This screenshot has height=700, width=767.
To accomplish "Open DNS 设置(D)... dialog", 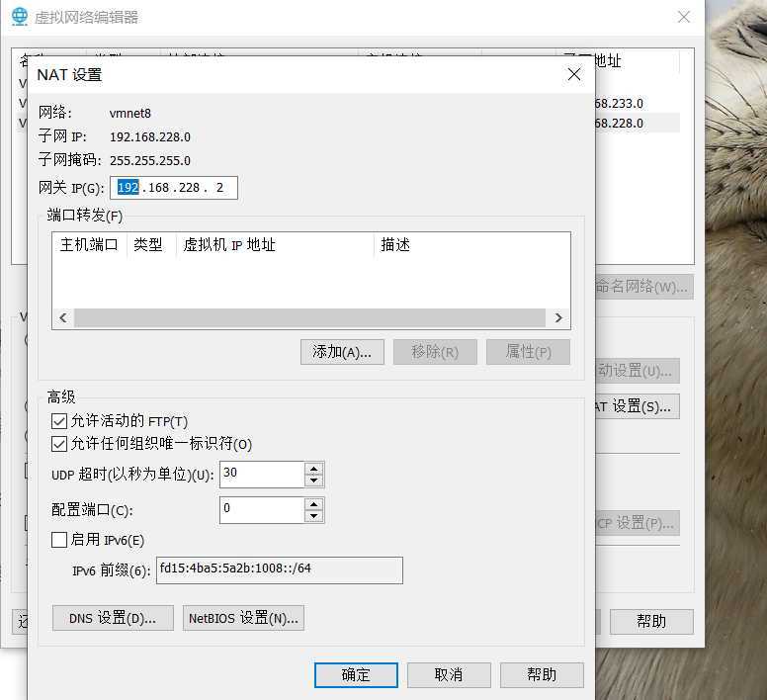I will pos(113,618).
